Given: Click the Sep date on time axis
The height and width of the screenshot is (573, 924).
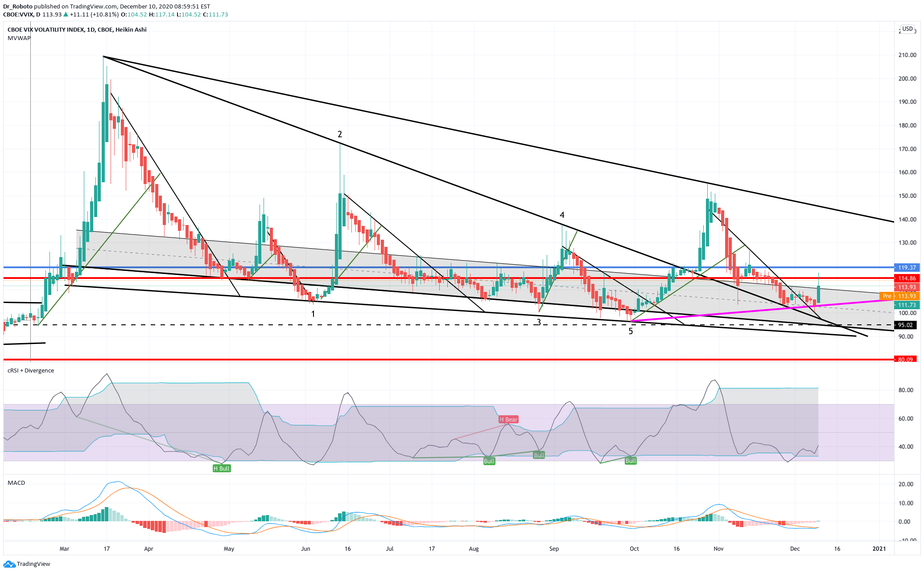Looking at the screenshot, I should pos(554,549).
